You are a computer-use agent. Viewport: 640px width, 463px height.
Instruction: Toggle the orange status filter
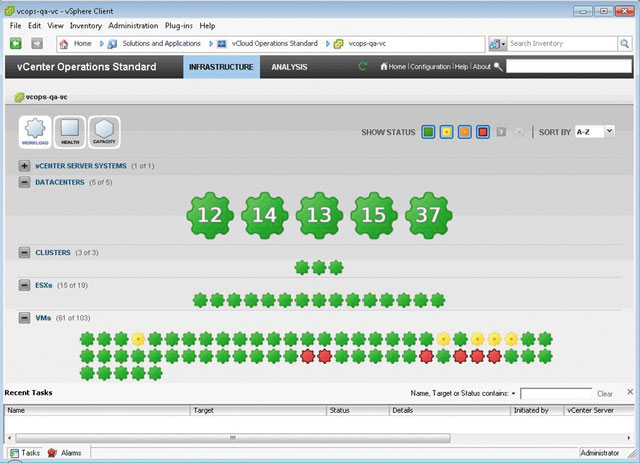(464, 132)
